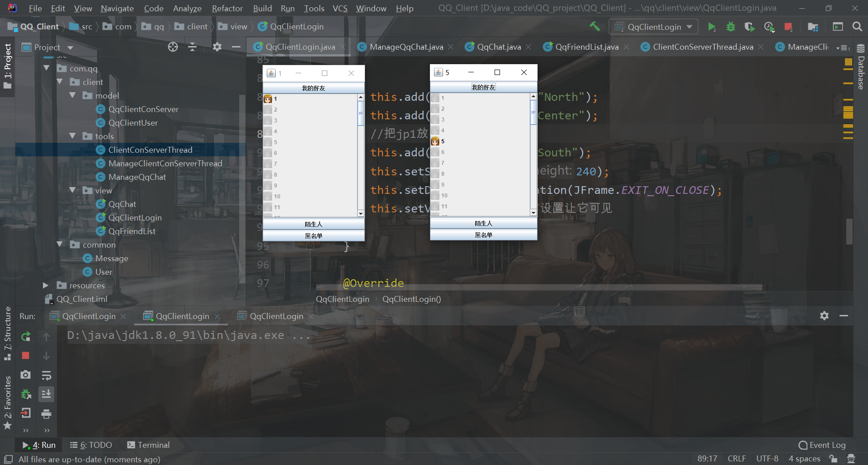The image size is (868, 465).
Task: Open the Database side panel
Action: tap(861, 67)
